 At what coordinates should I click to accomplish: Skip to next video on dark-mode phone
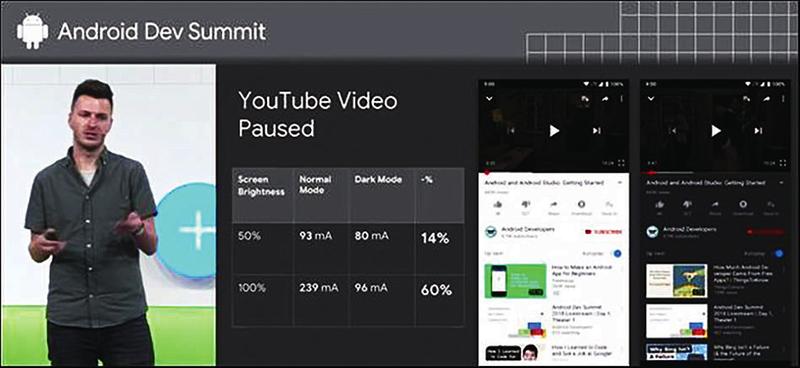pyautogui.click(x=758, y=131)
